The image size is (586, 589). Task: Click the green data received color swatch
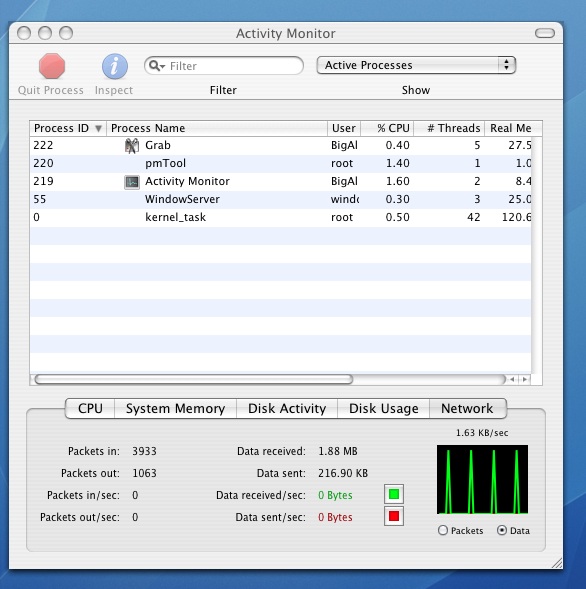click(x=394, y=494)
